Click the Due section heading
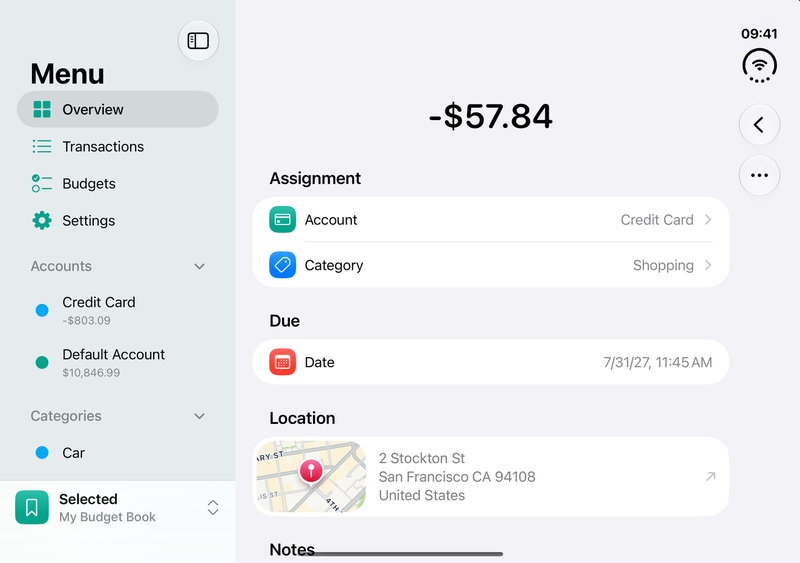 tap(285, 321)
